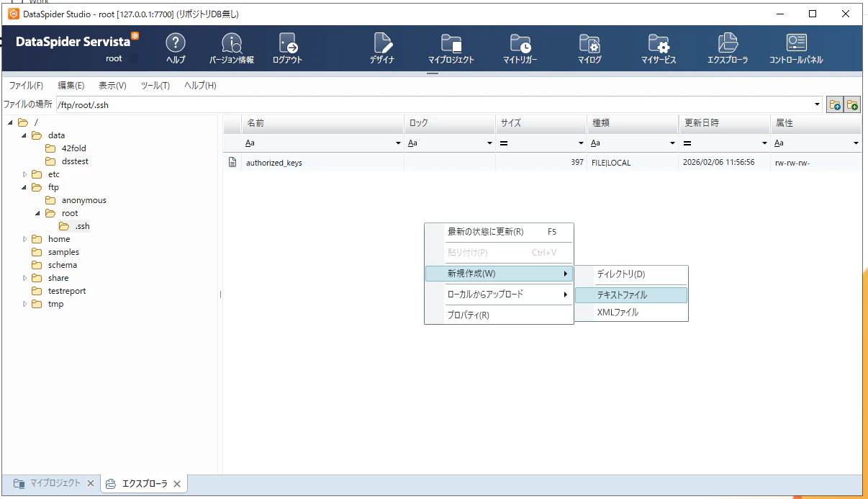Open マイトリガー triggers
This screenshot has width=868, height=499.
[x=520, y=48]
